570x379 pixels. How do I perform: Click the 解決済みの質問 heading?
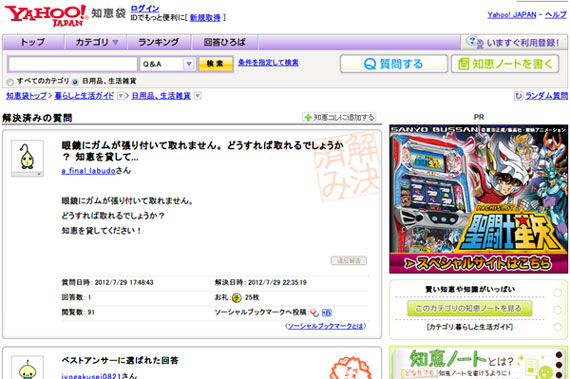tap(37, 118)
